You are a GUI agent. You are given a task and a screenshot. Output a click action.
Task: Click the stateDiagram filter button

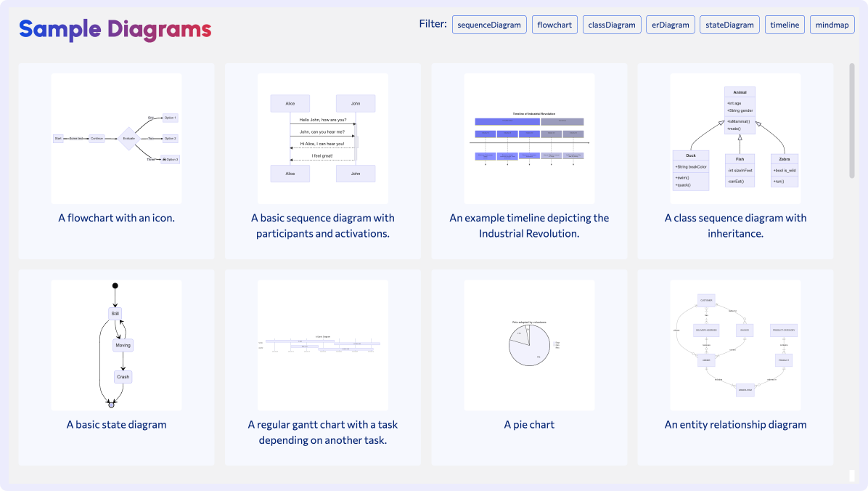729,25
